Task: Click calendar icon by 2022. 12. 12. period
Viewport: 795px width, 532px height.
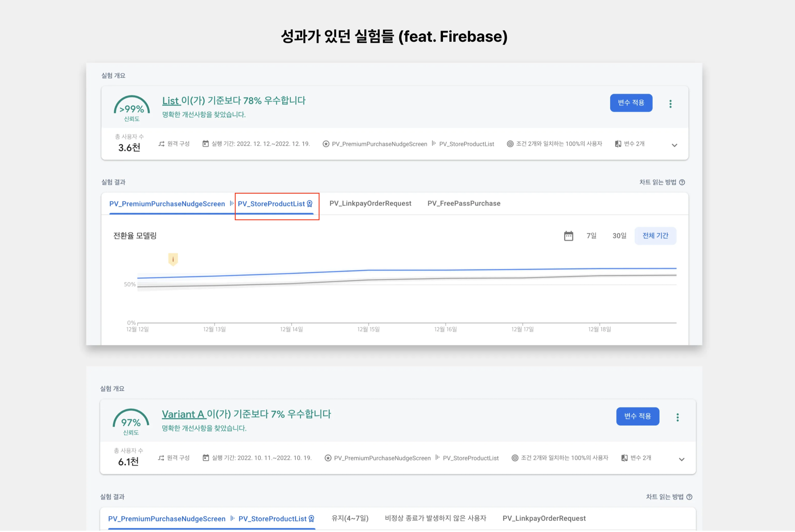Action: (205, 143)
